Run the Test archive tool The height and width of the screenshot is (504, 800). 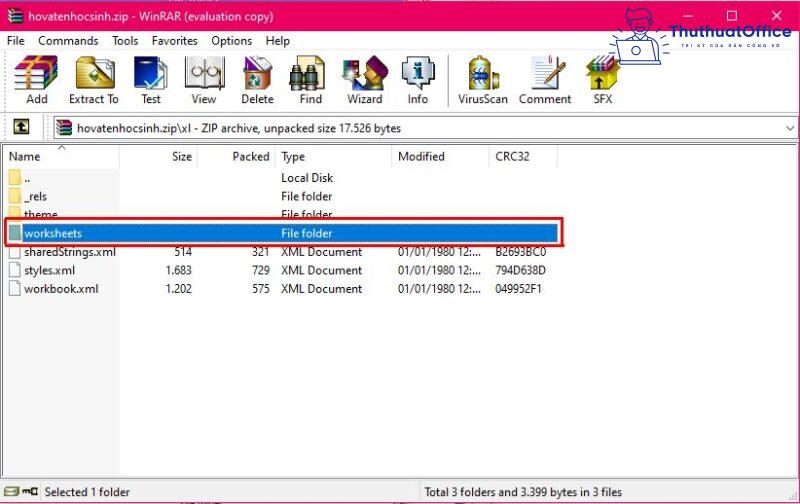click(151, 80)
